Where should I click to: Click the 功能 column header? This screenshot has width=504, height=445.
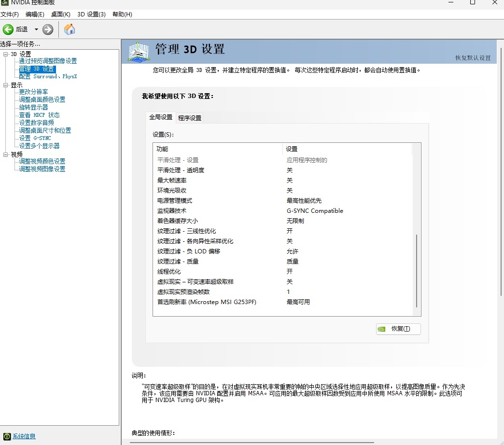pos(218,149)
